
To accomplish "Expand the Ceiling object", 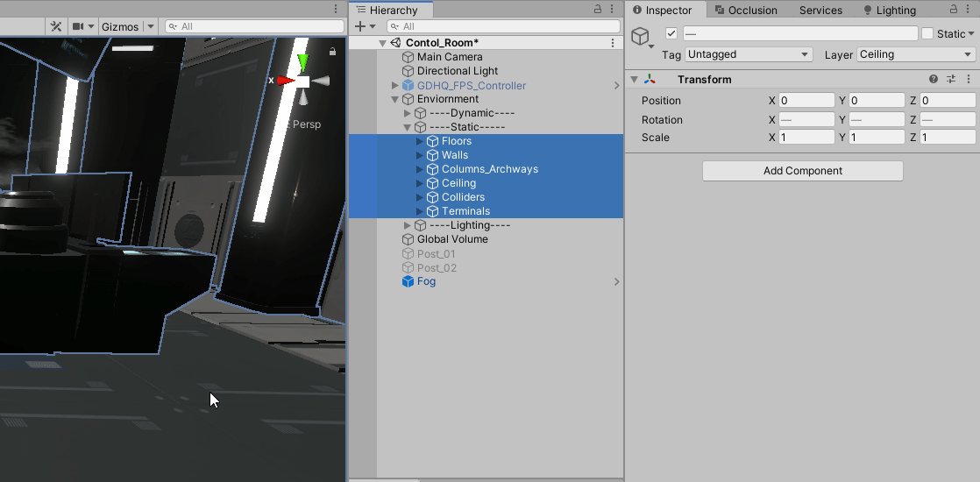I will tap(420, 183).
